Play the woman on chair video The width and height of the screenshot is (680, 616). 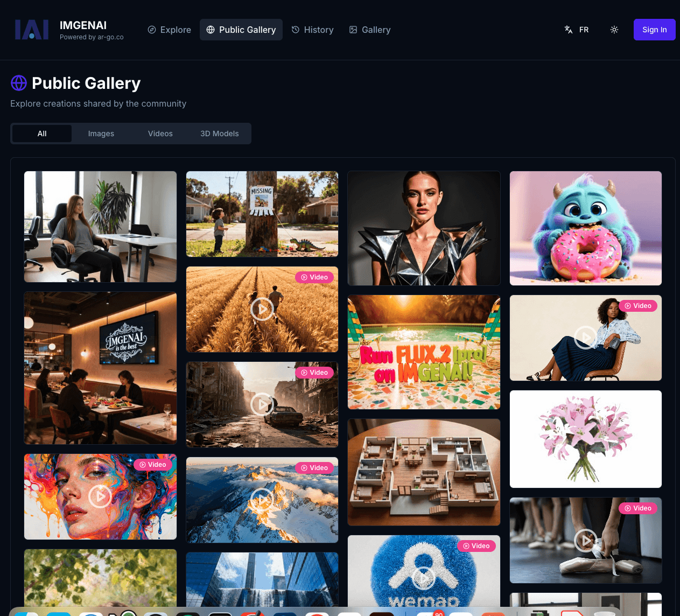(586, 338)
